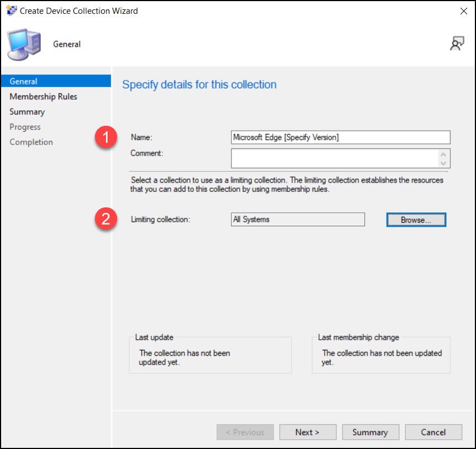The image size is (476, 449).
Task: Click the 'Last update' group label
Action: 154,338
